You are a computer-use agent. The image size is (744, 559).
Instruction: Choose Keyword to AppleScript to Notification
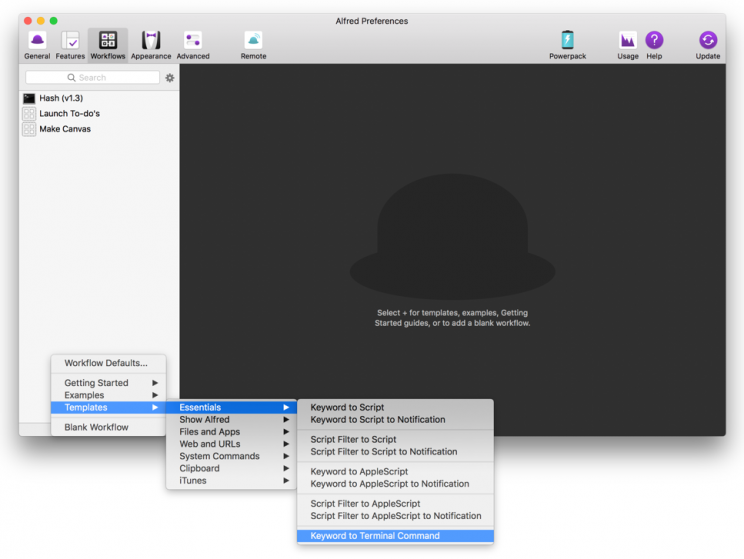tap(395, 484)
